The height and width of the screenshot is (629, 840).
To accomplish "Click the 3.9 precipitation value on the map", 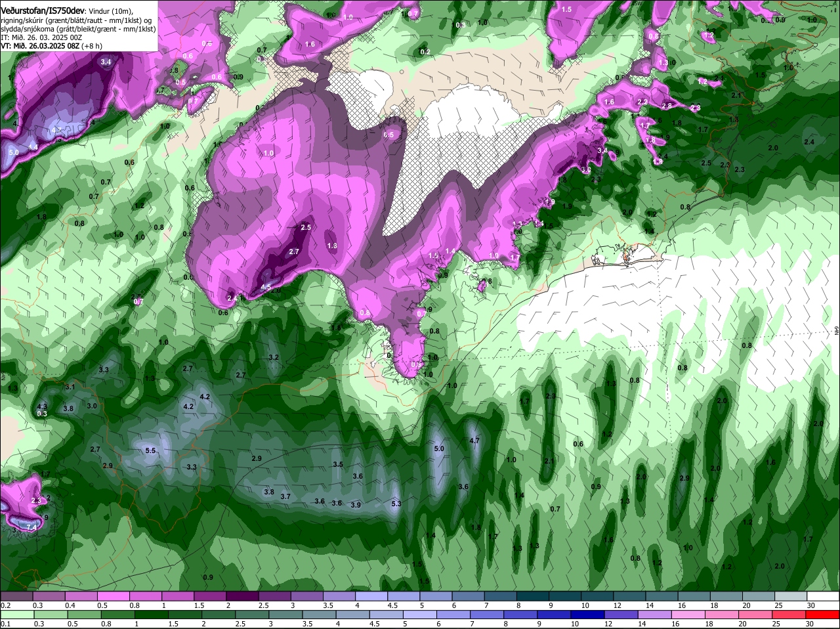I will tap(356, 505).
